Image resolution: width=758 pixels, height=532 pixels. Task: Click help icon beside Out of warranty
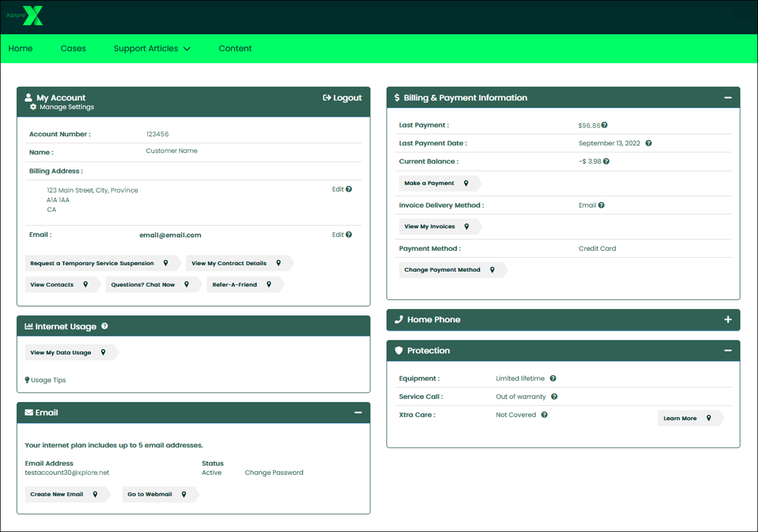(x=554, y=397)
